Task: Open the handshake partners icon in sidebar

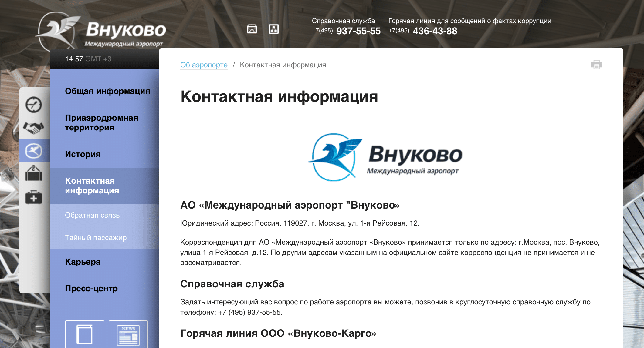Action: pos(34,128)
